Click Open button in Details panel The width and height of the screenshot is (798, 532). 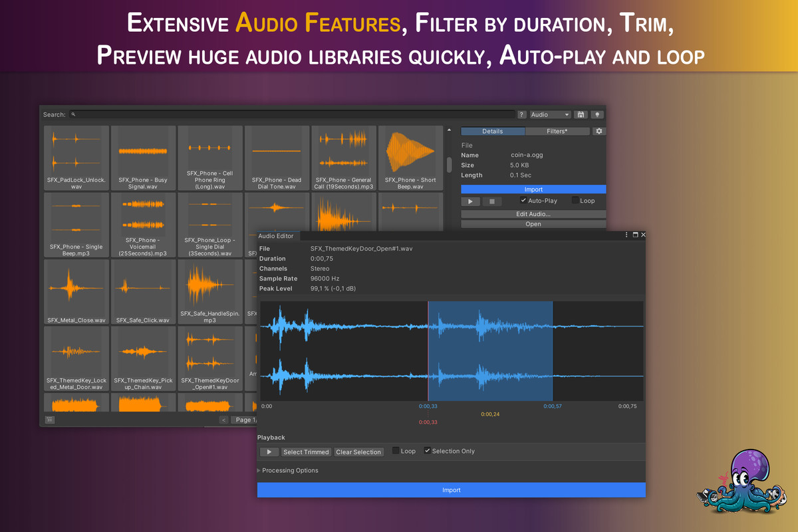coord(533,224)
